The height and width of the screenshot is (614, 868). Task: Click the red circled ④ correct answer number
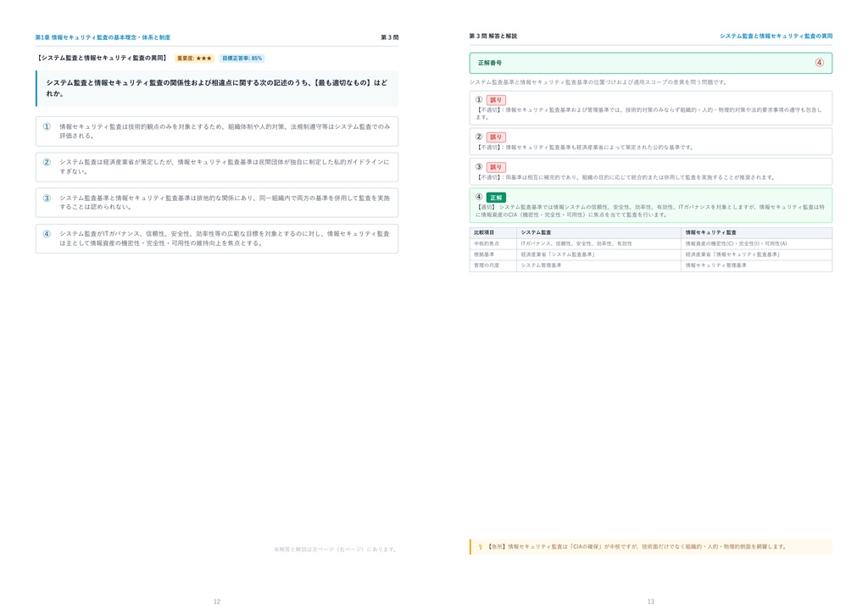click(820, 63)
